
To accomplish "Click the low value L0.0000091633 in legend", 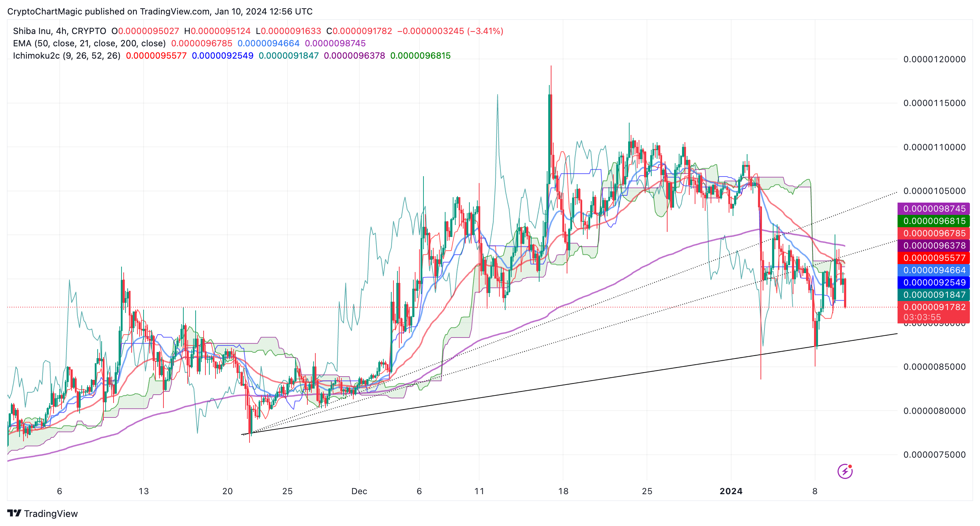I will click(x=288, y=31).
